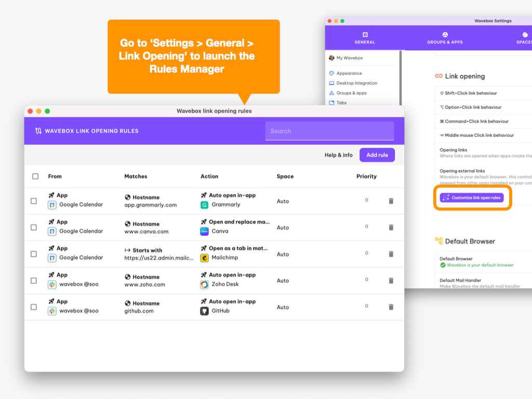Click the Settings sidebar scrollbar
Viewport: 532px width, 399px height.
pyautogui.click(x=401, y=77)
